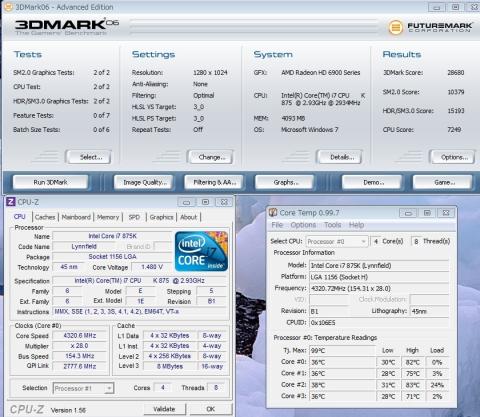Click the Validate button in CPU-Z
The image size is (480, 417).
click(x=164, y=409)
